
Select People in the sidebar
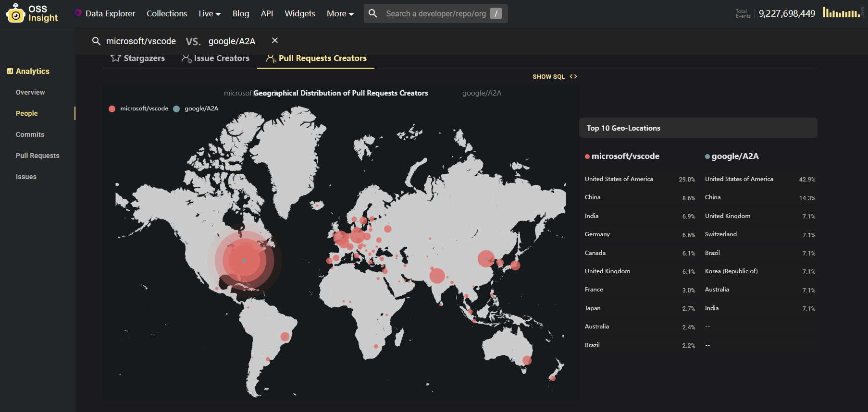click(26, 113)
